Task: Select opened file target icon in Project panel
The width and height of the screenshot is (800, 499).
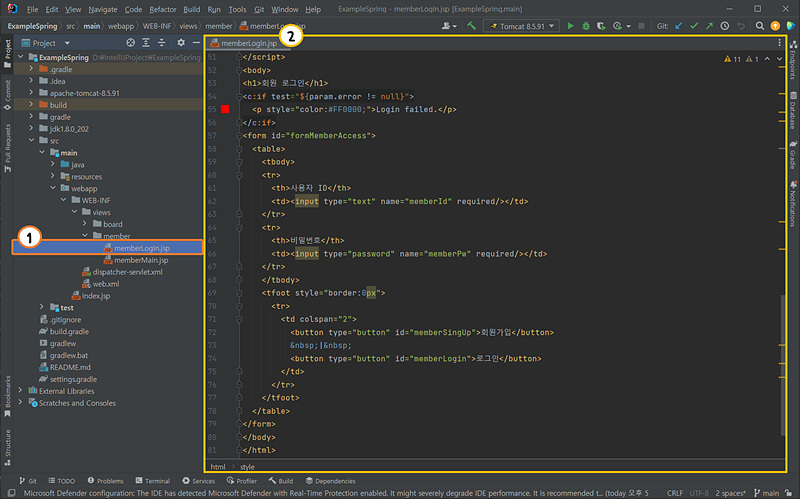Action: [131, 43]
